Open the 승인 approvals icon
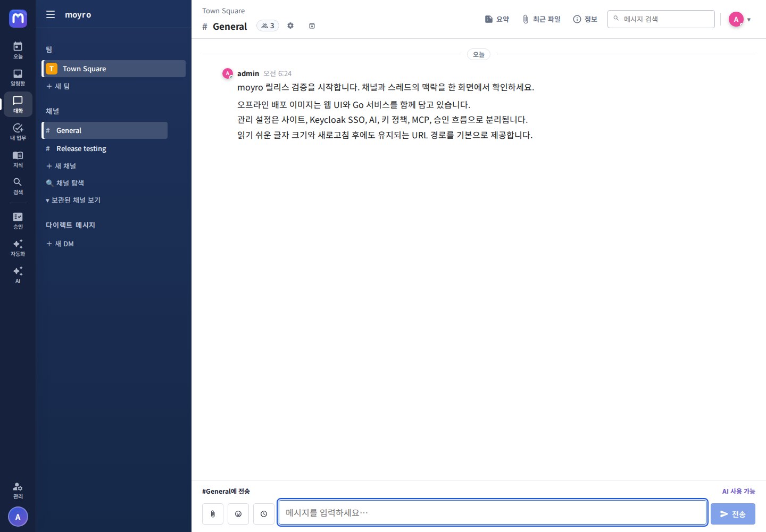Viewport: 766px width, 532px height. coord(18,220)
